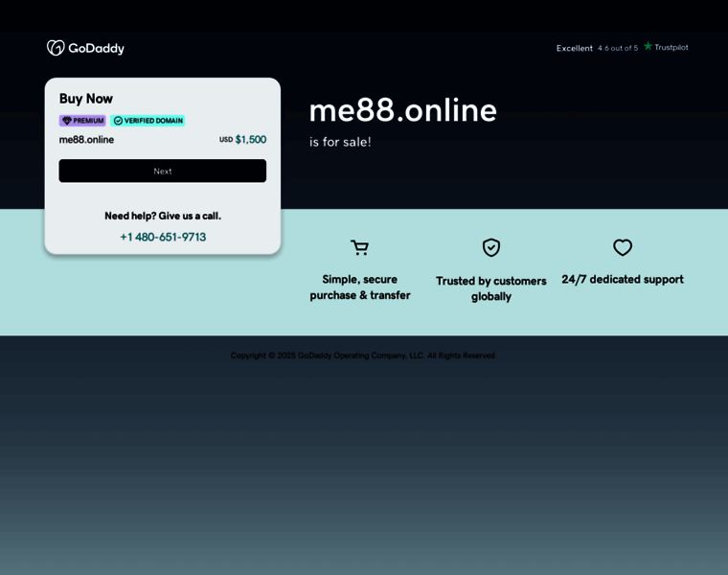Click the shopping cart icon

point(360,247)
